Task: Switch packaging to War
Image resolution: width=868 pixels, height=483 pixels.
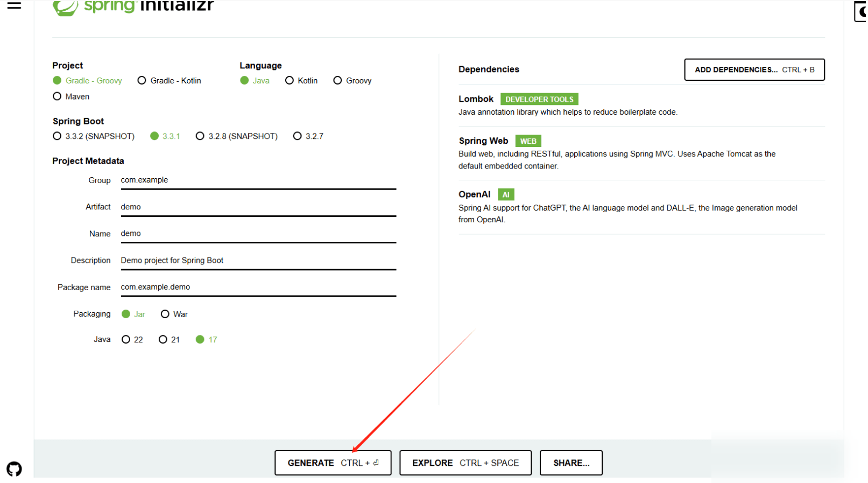Action: point(174,314)
